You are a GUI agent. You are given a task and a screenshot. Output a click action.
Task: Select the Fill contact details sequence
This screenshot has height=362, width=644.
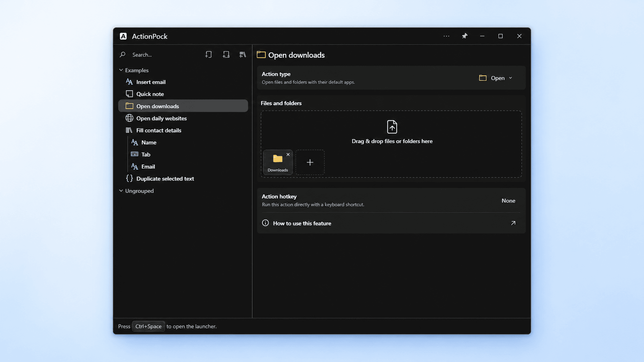tap(183, 130)
